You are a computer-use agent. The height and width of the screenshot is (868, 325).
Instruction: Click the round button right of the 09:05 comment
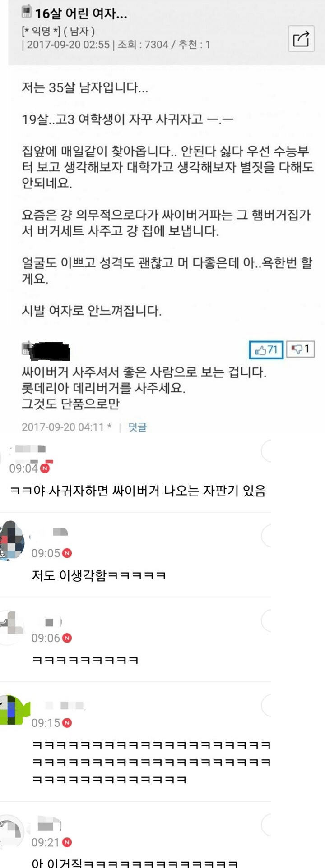(x=267, y=536)
